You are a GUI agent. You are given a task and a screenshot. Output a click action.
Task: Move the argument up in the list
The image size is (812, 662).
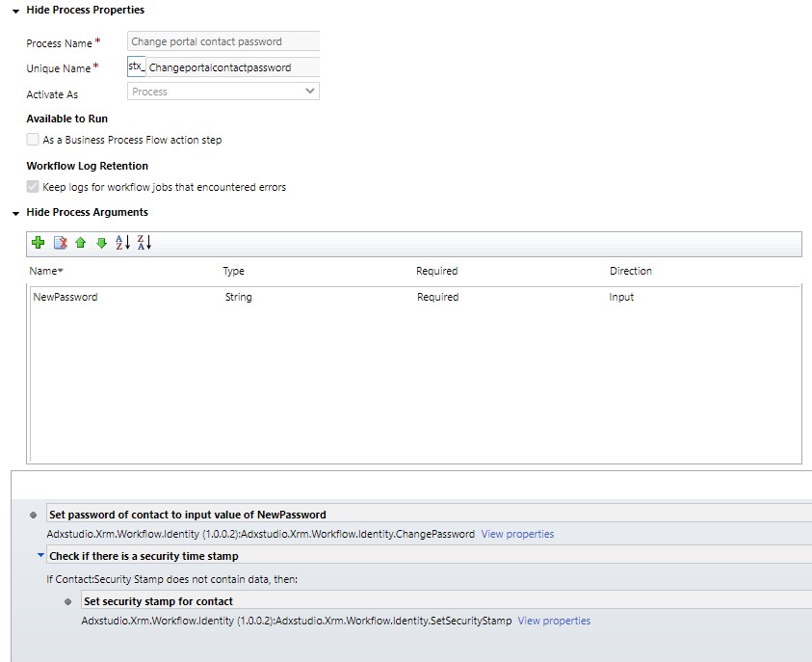tap(81, 243)
